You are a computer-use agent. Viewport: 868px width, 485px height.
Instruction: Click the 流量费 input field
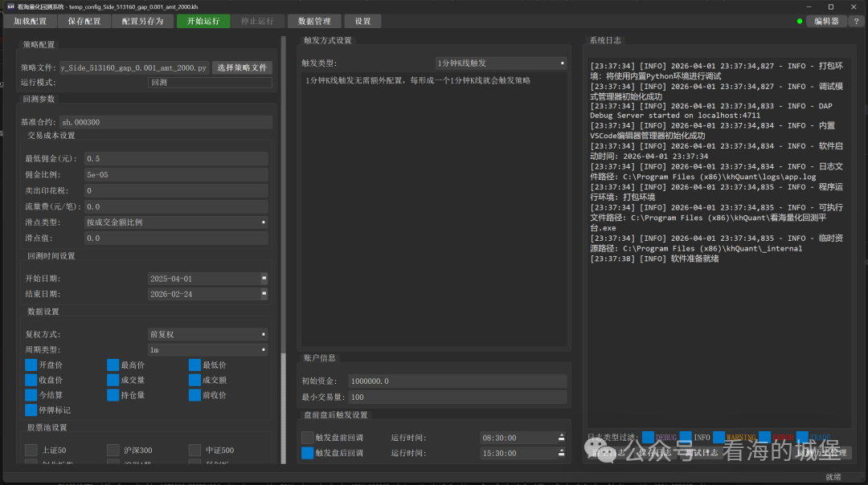pos(176,207)
